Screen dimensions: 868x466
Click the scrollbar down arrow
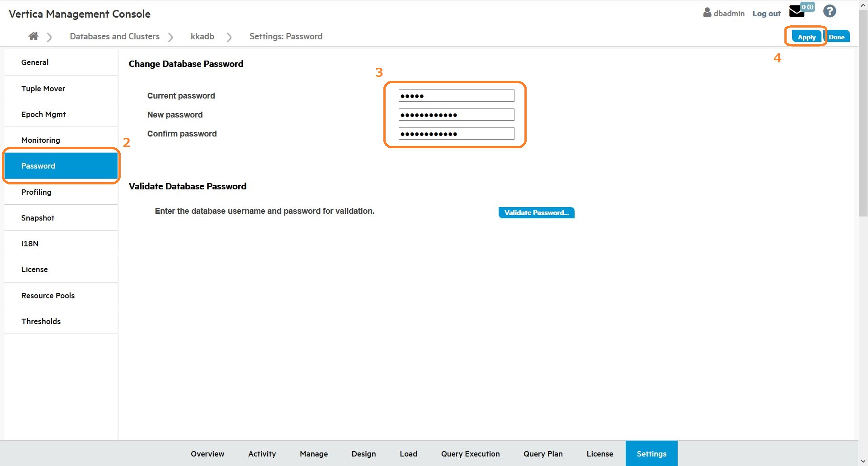(x=863, y=461)
